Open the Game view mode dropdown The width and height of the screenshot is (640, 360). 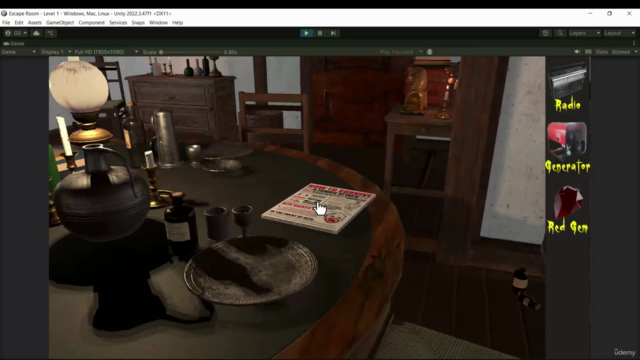pos(18,52)
